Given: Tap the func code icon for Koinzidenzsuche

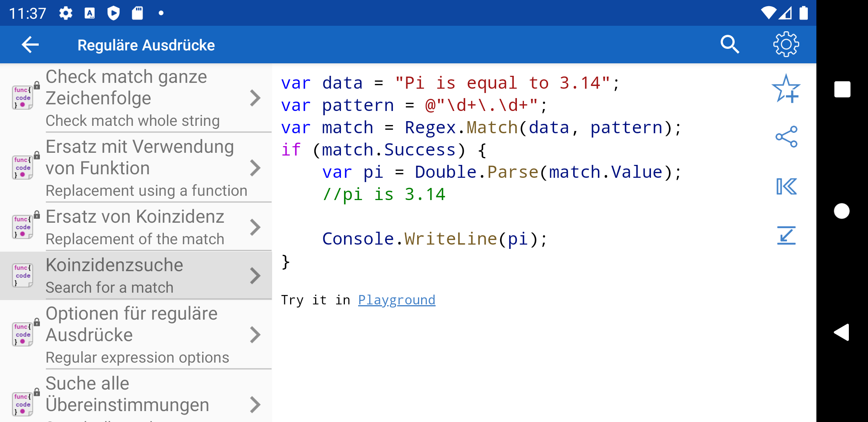Looking at the screenshot, I should [x=23, y=275].
